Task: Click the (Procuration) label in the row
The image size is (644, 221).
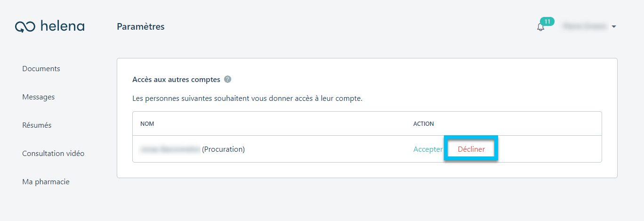Action: pyautogui.click(x=224, y=149)
